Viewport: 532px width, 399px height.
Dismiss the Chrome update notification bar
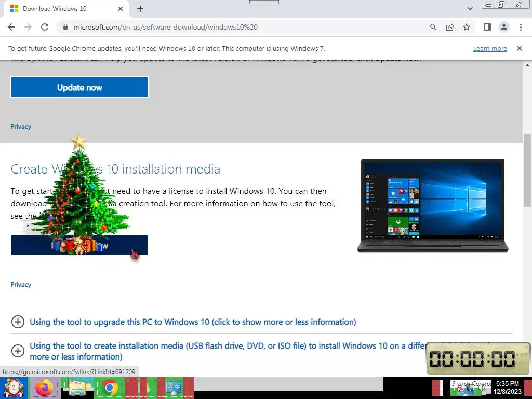coord(520,48)
